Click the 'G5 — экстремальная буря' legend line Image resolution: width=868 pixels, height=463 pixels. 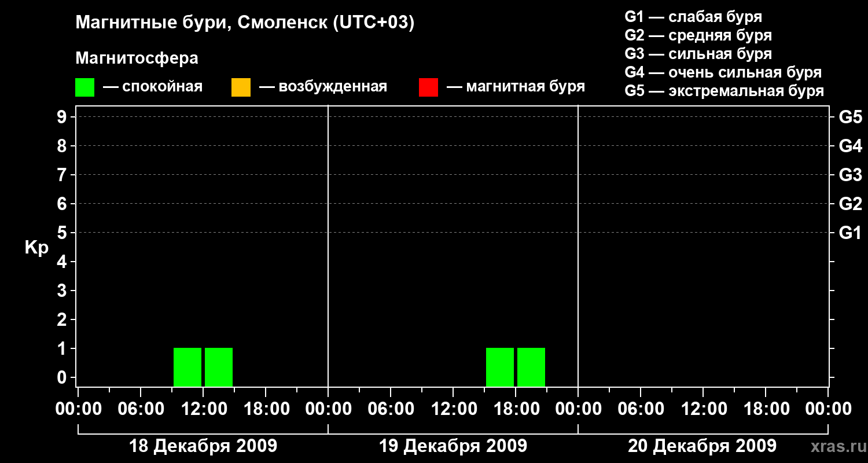[724, 91]
